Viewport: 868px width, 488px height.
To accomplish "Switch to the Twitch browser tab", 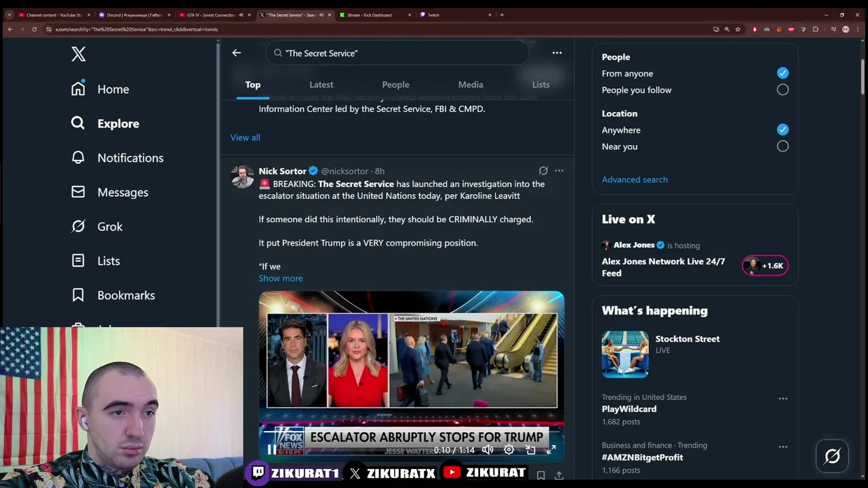I will tap(454, 15).
